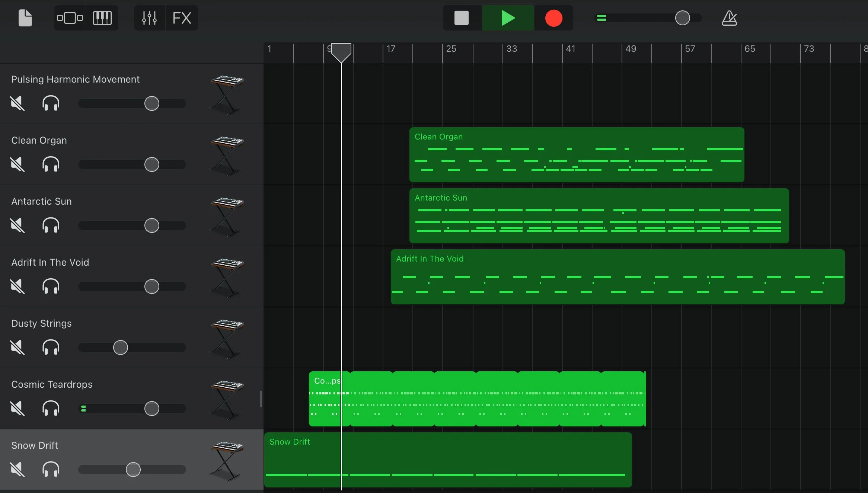Select the Antarctic Sun track name
The width and height of the screenshot is (868, 493).
coord(41,201)
